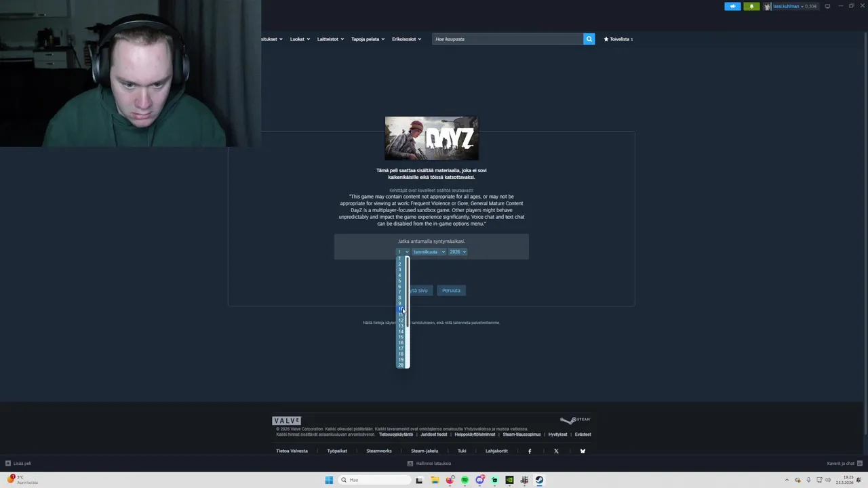Click the download manager icon beside Hallinnoi latauksia
Viewport: 868px width, 488px height.
[410, 464]
